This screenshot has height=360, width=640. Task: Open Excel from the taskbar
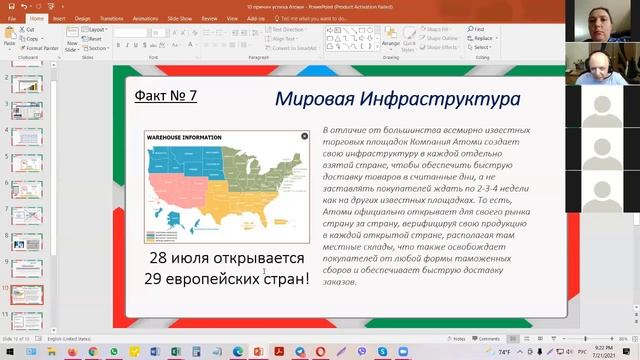pyautogui.click(x=176, y=351)
